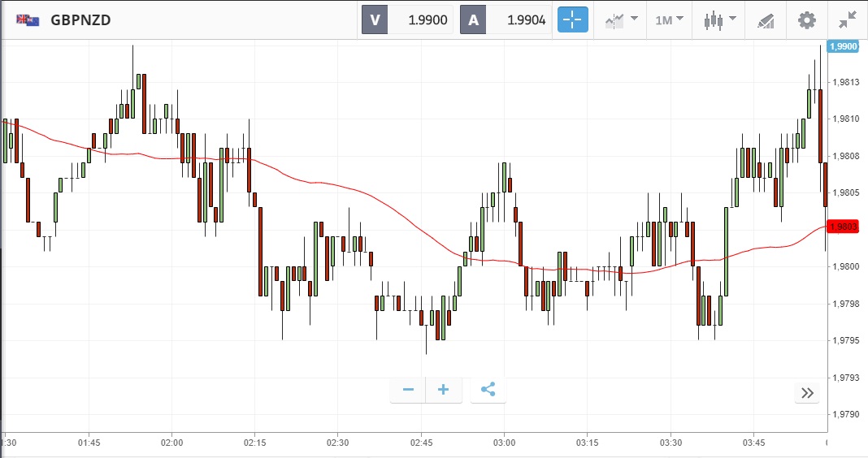Open the candlestick chart type dropdown
The height and width of the screenshot is (458, 868).
[720, 20]
